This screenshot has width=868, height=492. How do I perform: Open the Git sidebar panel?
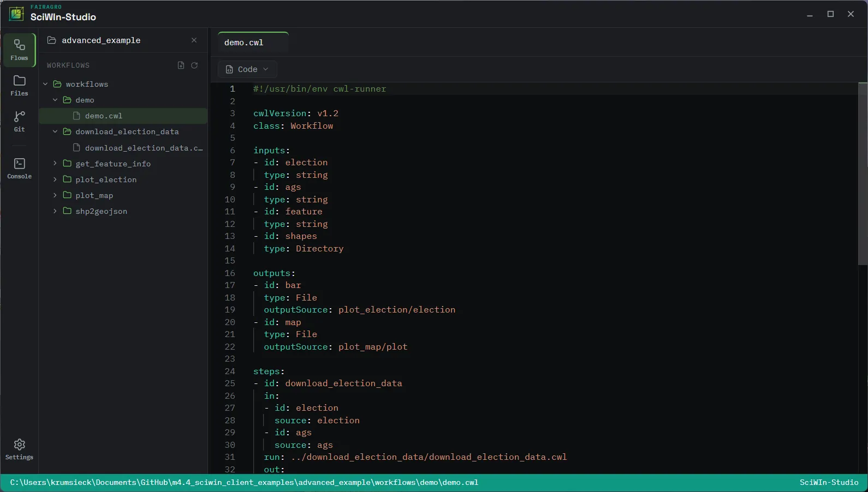click(19, 121)
